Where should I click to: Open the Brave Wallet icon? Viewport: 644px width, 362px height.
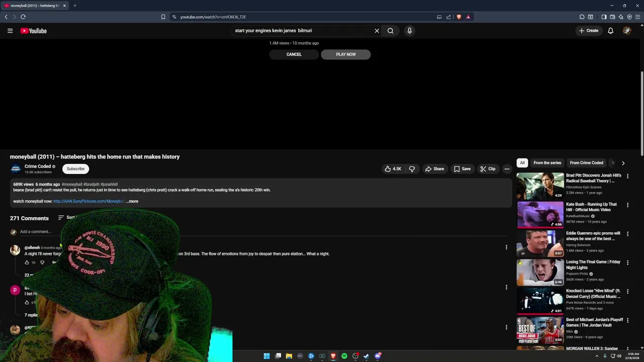pyautogui.click(x=612, y=17)
